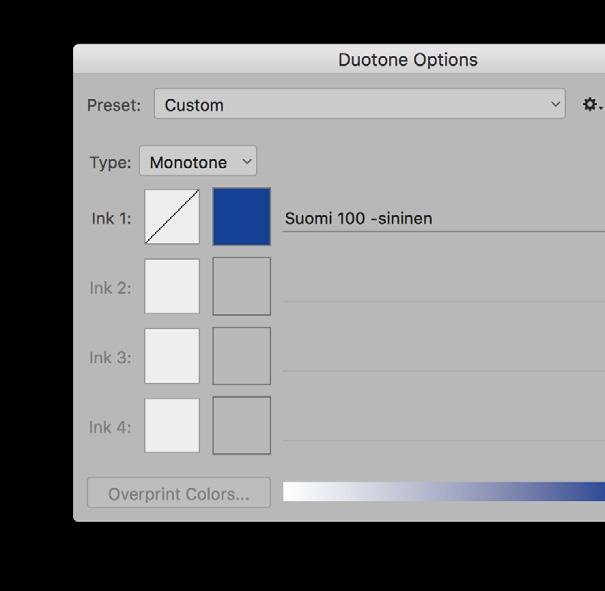Click the blue Ink 1 color swatch

(242, 216)
